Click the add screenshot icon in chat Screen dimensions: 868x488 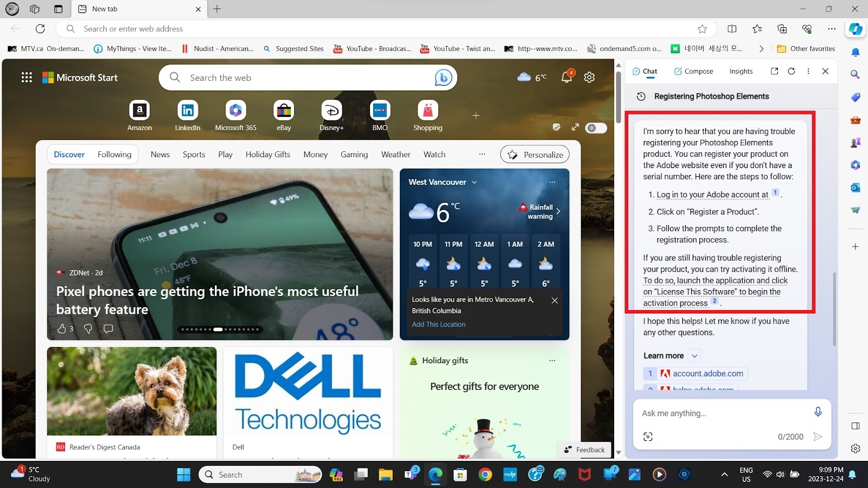pos(648,436)
